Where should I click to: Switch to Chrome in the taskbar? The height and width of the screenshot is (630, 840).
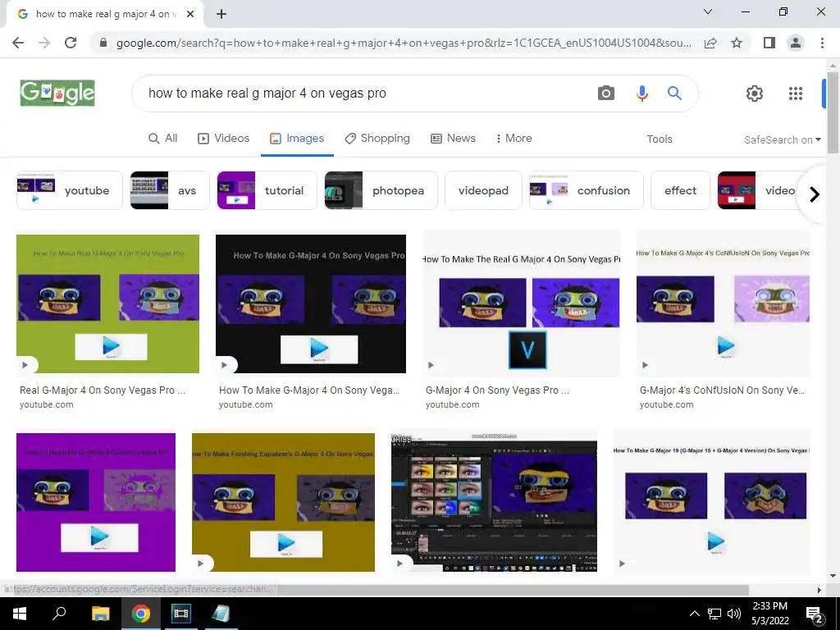pos(140,614)
